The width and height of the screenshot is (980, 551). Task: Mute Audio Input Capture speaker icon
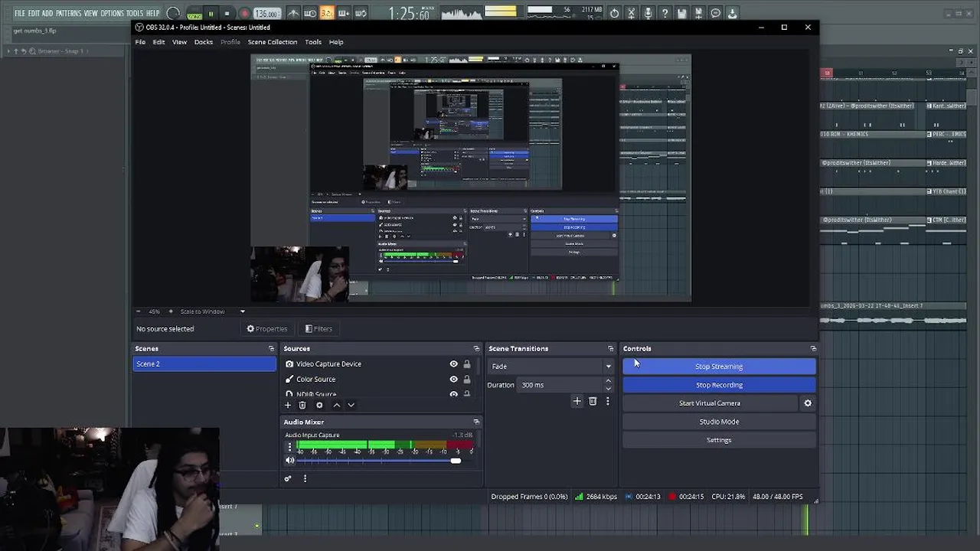click(x=289, y=461)
